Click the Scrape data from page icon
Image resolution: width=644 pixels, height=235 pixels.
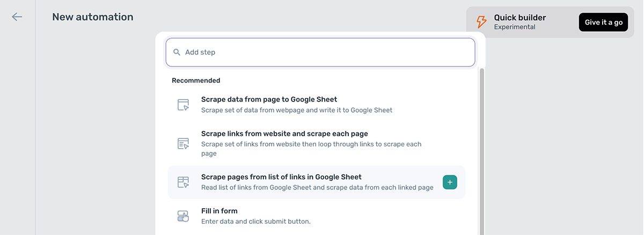click(184, 105)
